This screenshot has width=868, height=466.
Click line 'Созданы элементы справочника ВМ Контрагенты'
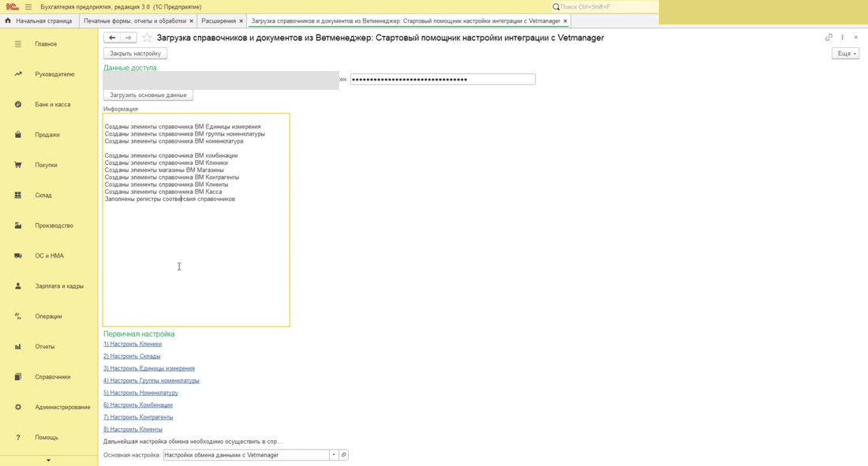[171, 177]
